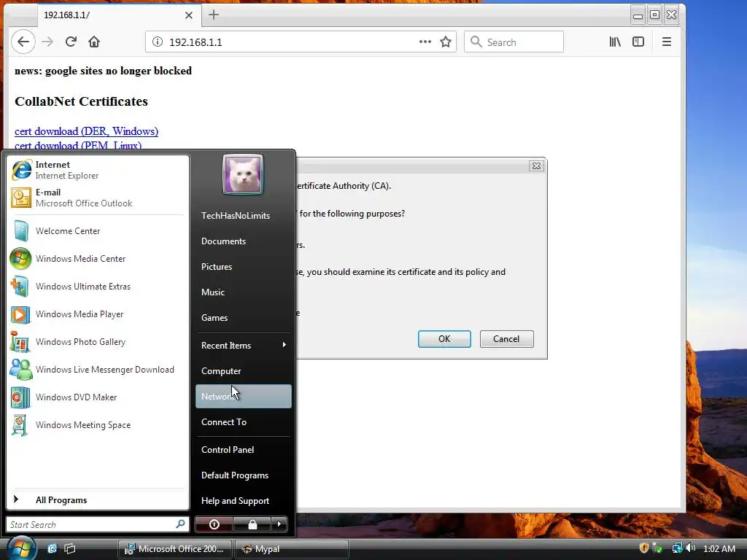Open Windows Meeting Space
Screen dimensions: 747x560
click(97, 425)
